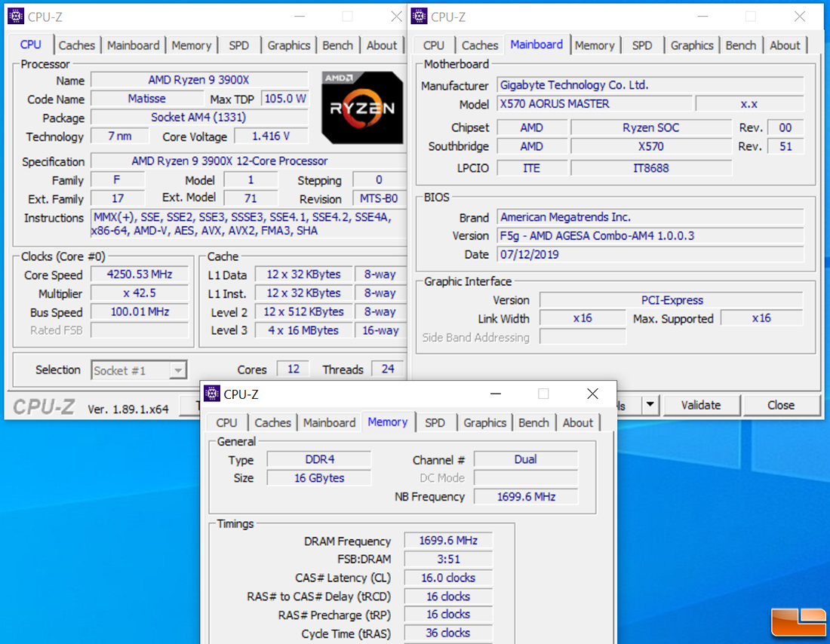
Task: Open the Bench tab in the left CPU window
Action: pos(338,45)
